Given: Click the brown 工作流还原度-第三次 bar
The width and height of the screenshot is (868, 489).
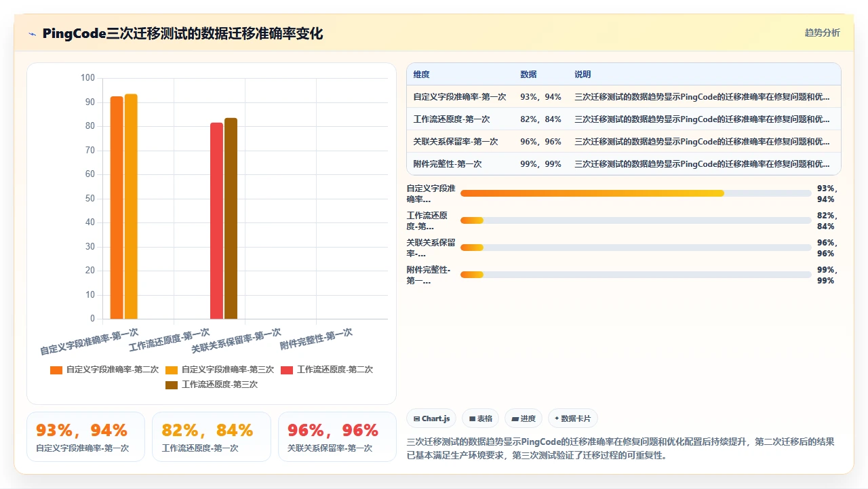Looking at the screenshot, I should pyautogui.click(x=231, y=218).
